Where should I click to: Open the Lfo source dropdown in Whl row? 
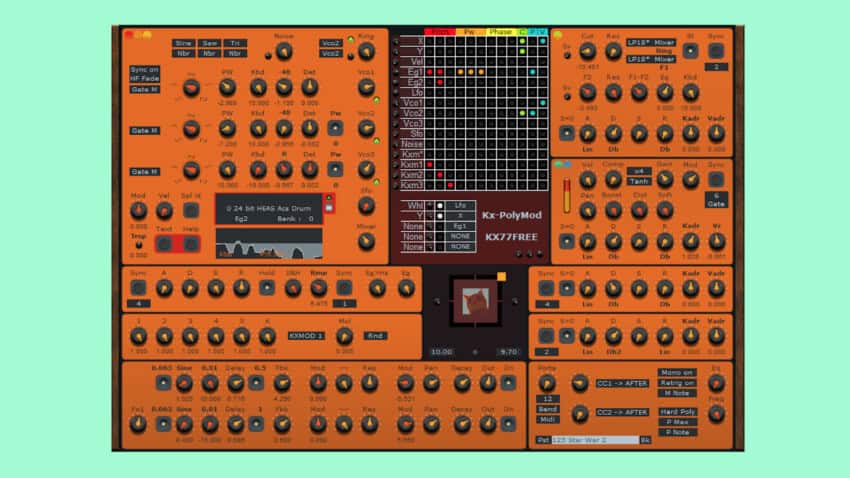460,205
